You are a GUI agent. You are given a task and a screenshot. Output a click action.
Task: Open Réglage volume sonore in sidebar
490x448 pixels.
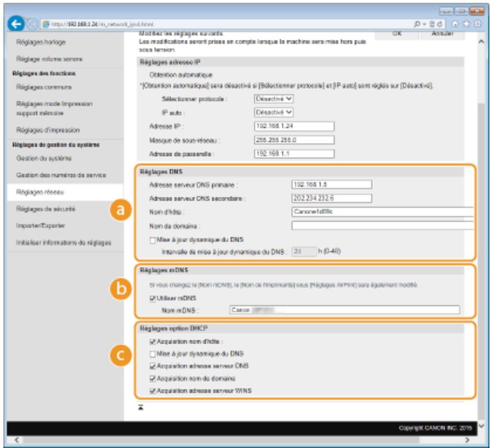point(49,59)
